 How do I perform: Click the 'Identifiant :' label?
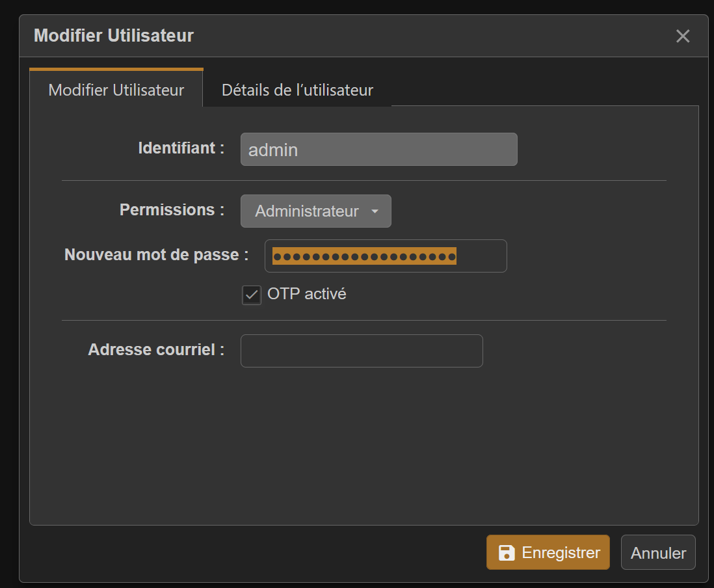click(x=181, y=148)
